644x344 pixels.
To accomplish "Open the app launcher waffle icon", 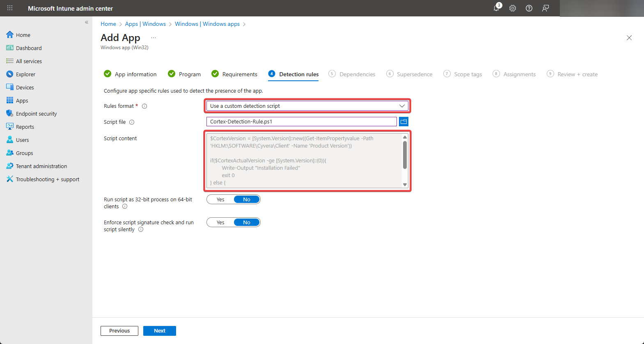I will [10, 8].
